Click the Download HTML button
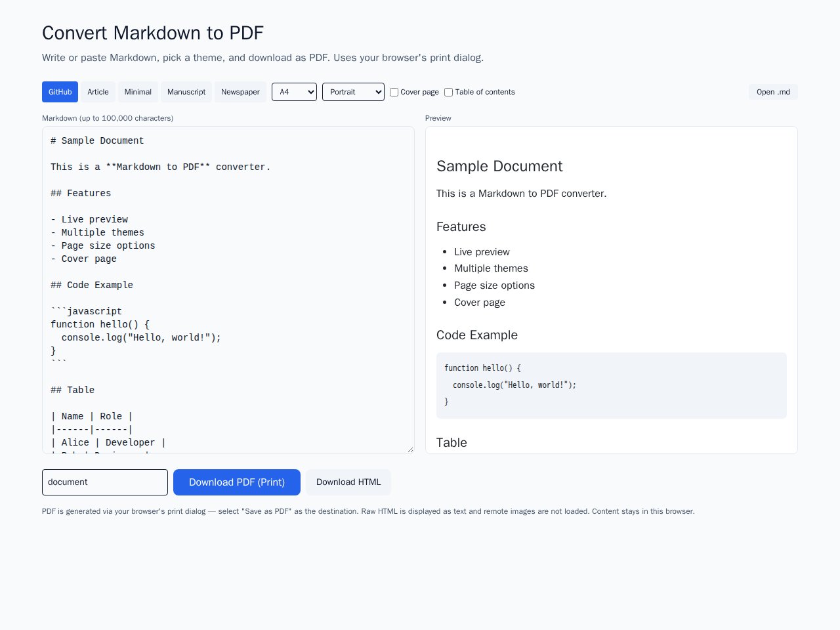 [348, 482]
